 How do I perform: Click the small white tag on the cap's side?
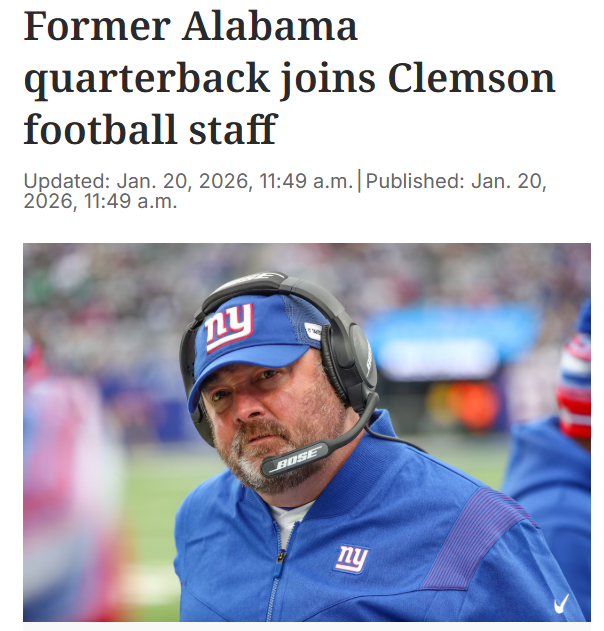click(314, 331)
